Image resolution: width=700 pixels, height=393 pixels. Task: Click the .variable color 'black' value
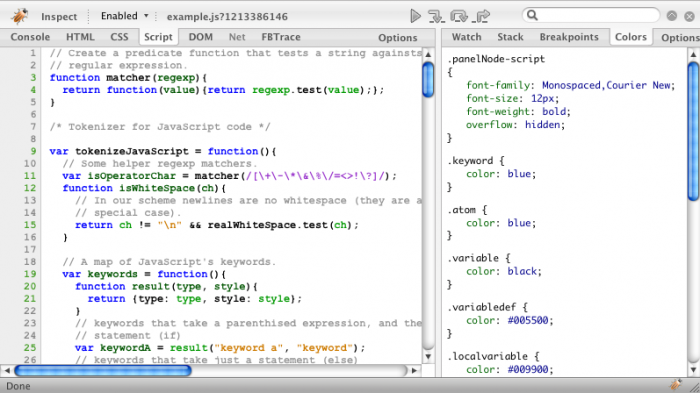(522, 271)
